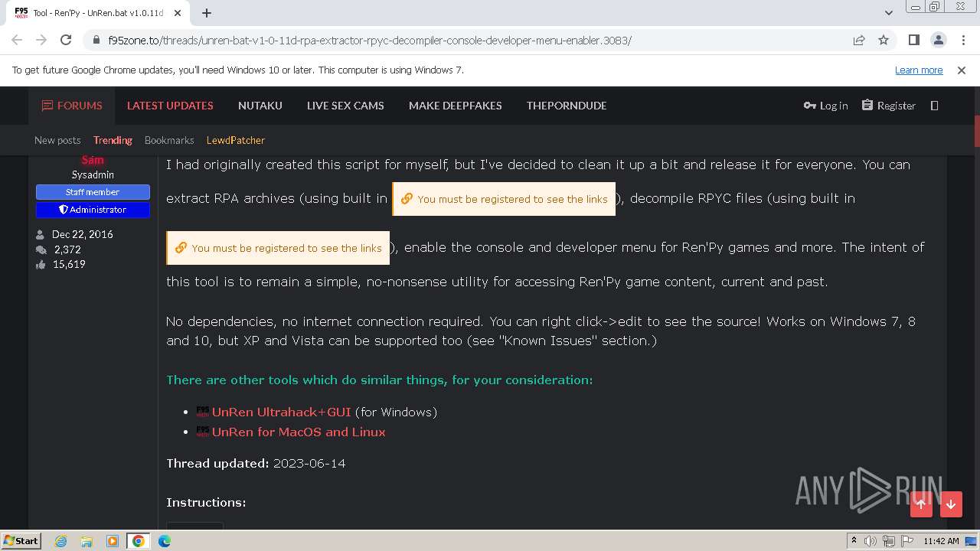
Task: Click the vertical page scrollbar thumb
Action: tap(976, 130)
